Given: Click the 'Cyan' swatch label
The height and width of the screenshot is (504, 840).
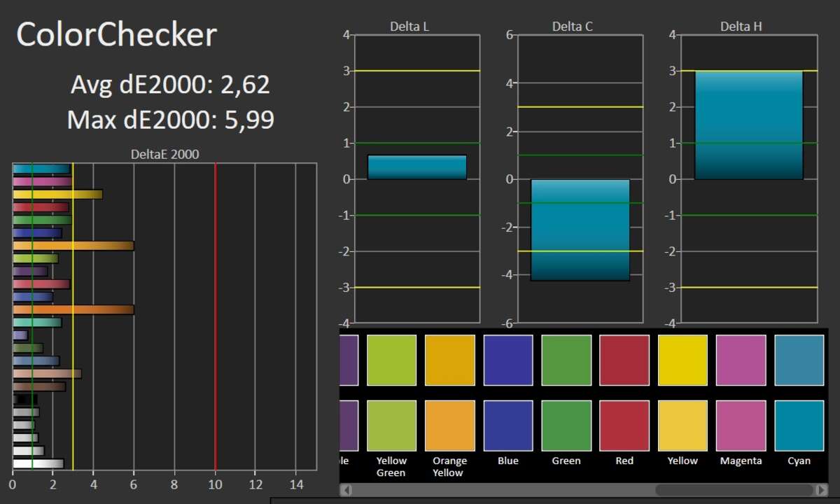Looking at the screenshot, I should [799, 461].
